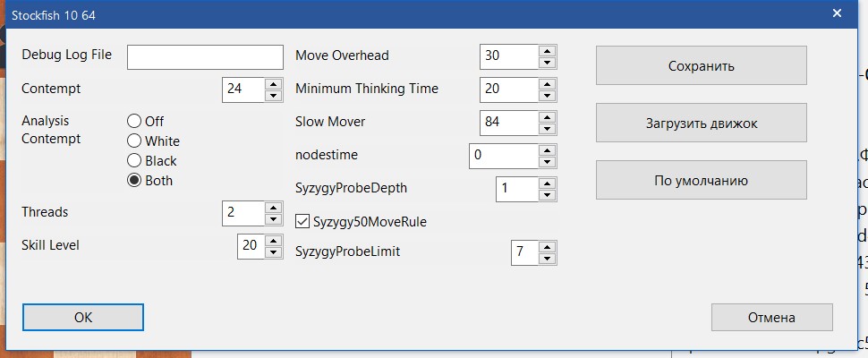This screenshot has height=358, width=868.
Task: Click the Debug Log File text field
Action: pyautogui.click(x=205, y=56)
